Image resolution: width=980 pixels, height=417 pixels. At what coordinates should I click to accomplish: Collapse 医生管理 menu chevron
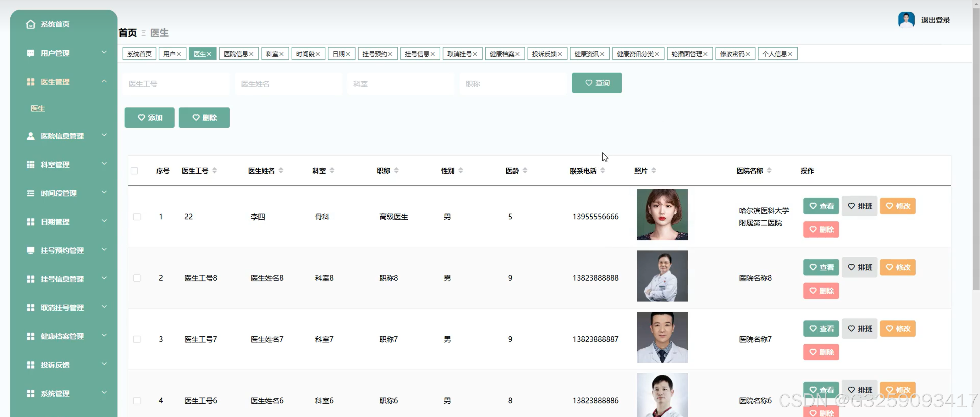click(104, 81)
